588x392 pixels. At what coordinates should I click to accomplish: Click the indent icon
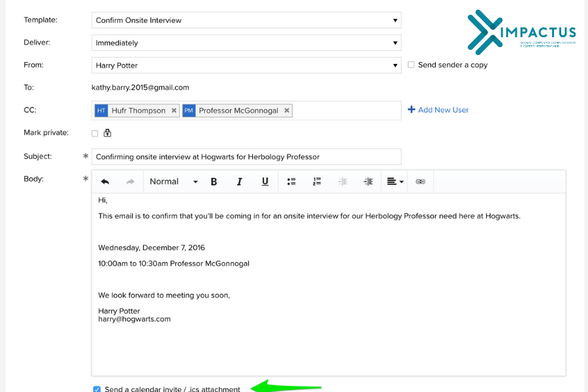pos(368,182)
